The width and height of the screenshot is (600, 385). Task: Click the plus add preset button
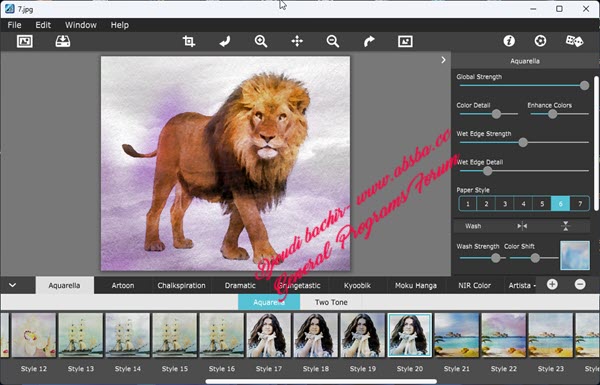pyautogui.click(x=552, y=284)
